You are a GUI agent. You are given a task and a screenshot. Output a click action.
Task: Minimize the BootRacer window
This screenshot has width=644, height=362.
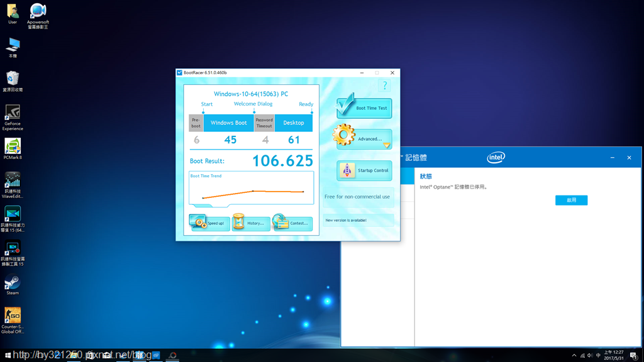pos(362,73)
